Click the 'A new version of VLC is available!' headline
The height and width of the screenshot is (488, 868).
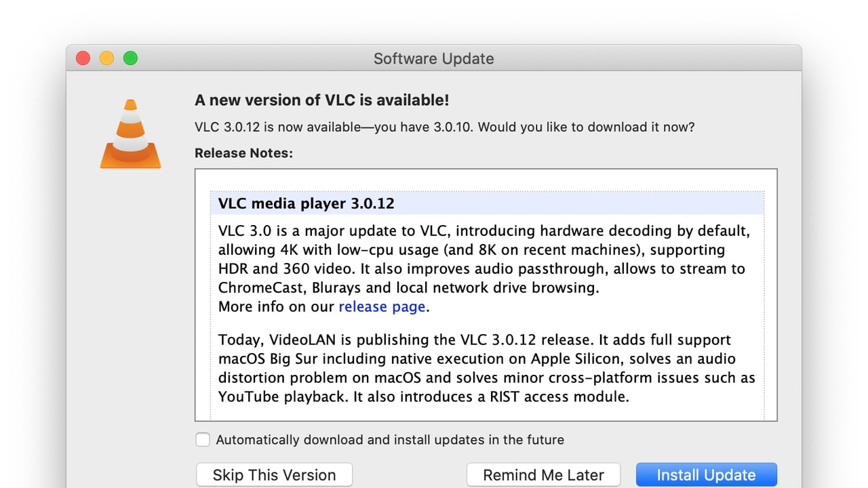click(x=321, y=100)
